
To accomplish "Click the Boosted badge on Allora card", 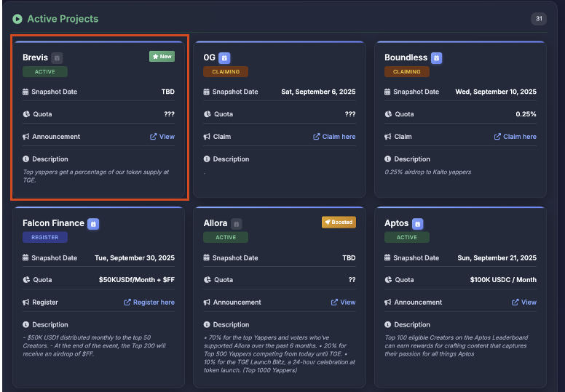I will [339, 222].
